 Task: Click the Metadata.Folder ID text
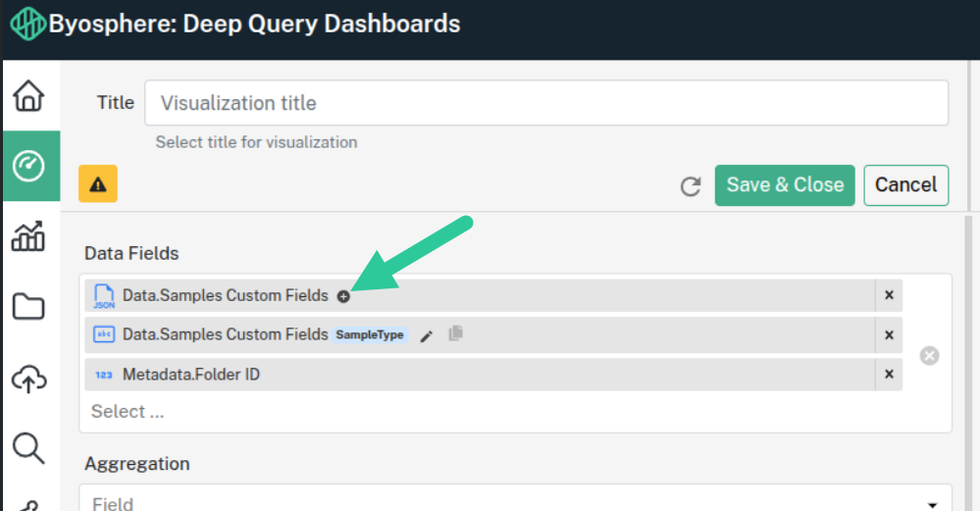click(191, 375)
